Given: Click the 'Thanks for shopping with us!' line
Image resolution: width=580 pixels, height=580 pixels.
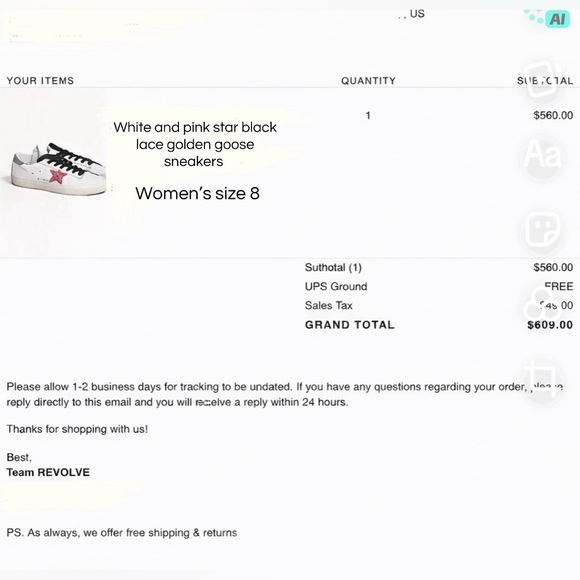Looking at the screenshot, I should pos(77,429).
